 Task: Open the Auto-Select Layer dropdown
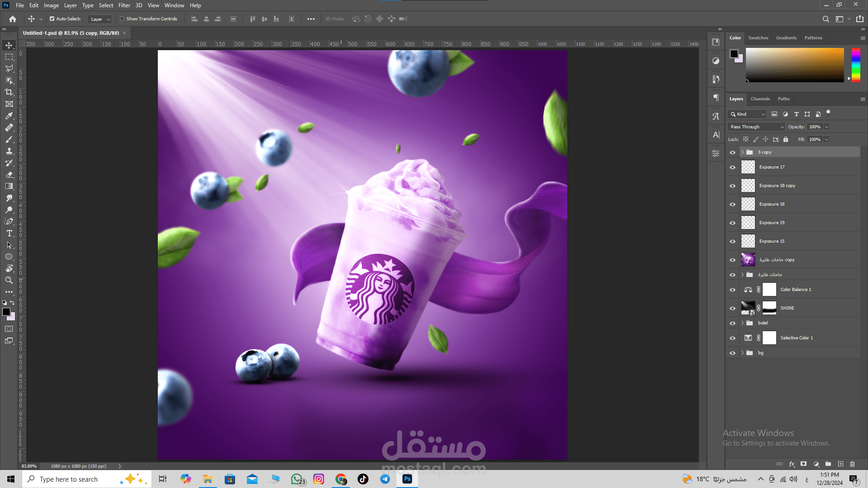[99, 19]
